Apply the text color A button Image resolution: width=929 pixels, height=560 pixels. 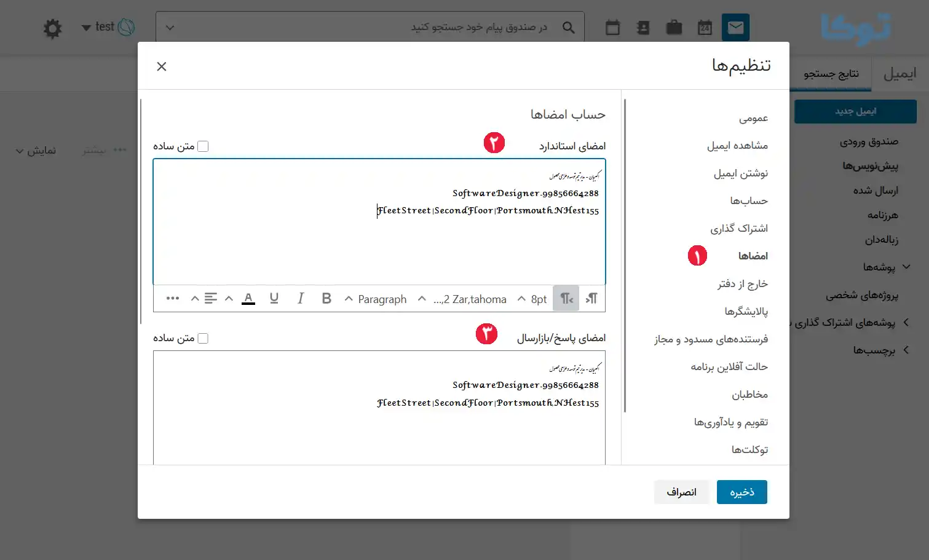(x=248, y=299)
